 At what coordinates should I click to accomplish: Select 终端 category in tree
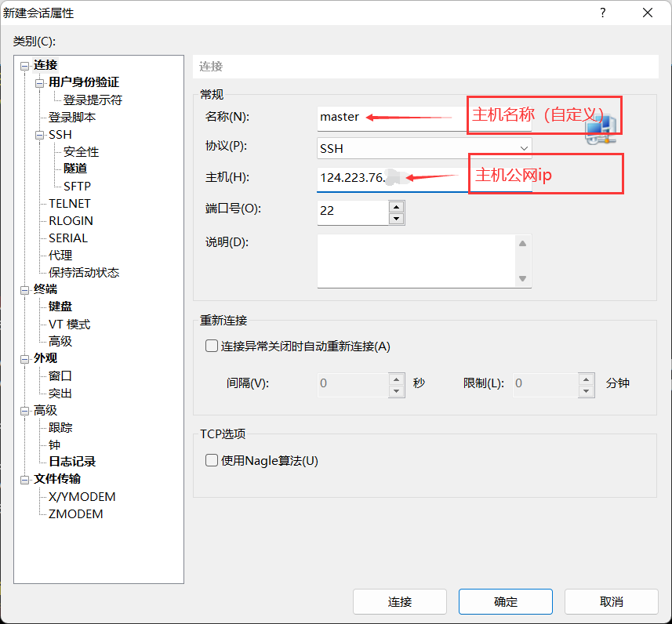(45, 289)
